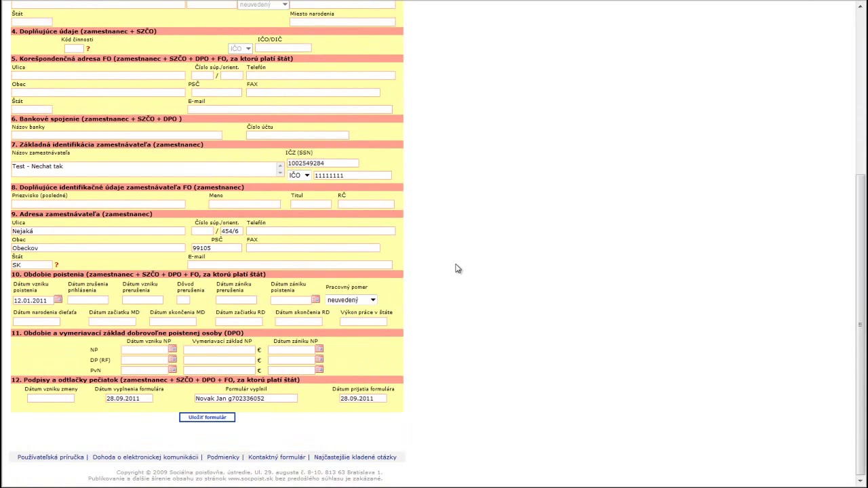
Task: Open Dohoda o elektronickej komunikácii link
Action: point(145,457)
